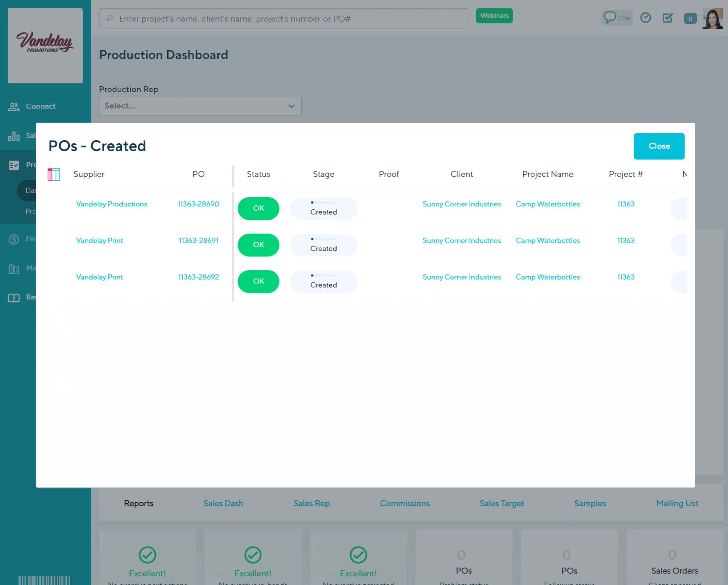
Task: Click the notes checklist icon in header
Action: (x=668, y=18)
